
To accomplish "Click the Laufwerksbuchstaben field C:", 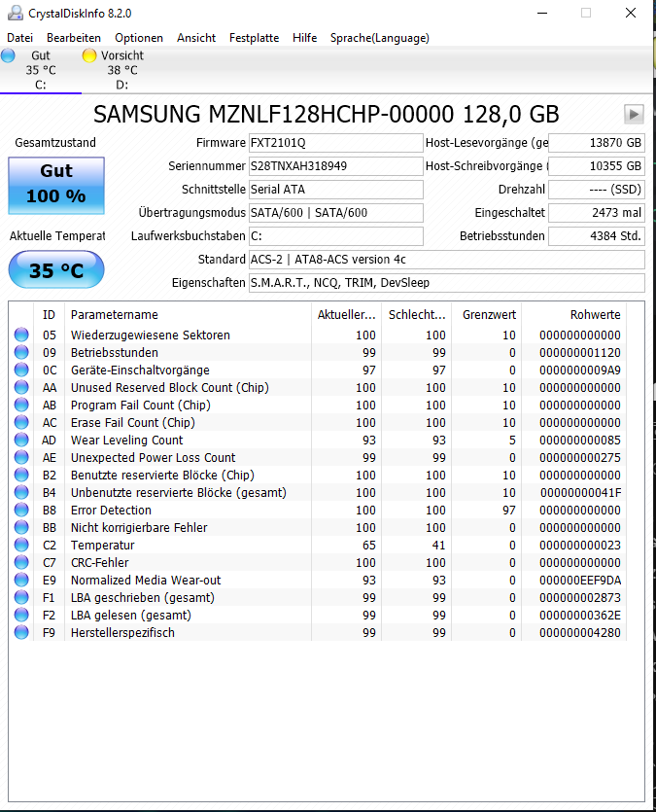I will pyautogui.click(x=335, y=236).
